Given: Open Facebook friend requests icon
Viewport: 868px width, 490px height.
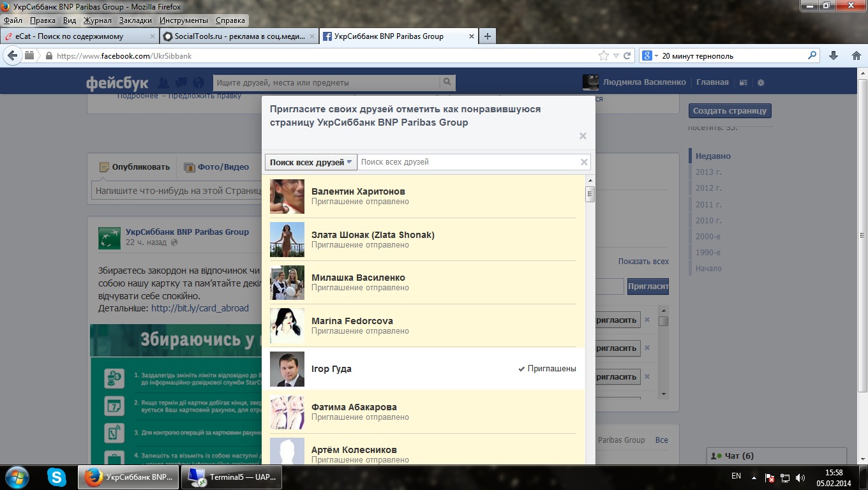Looking at the screenshot, I should (163, 82).
